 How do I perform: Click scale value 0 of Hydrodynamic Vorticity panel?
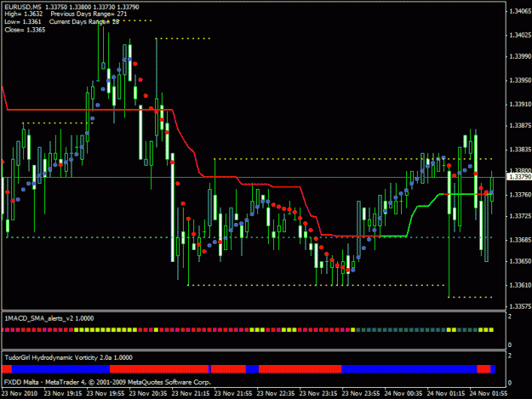pos(510,383)
